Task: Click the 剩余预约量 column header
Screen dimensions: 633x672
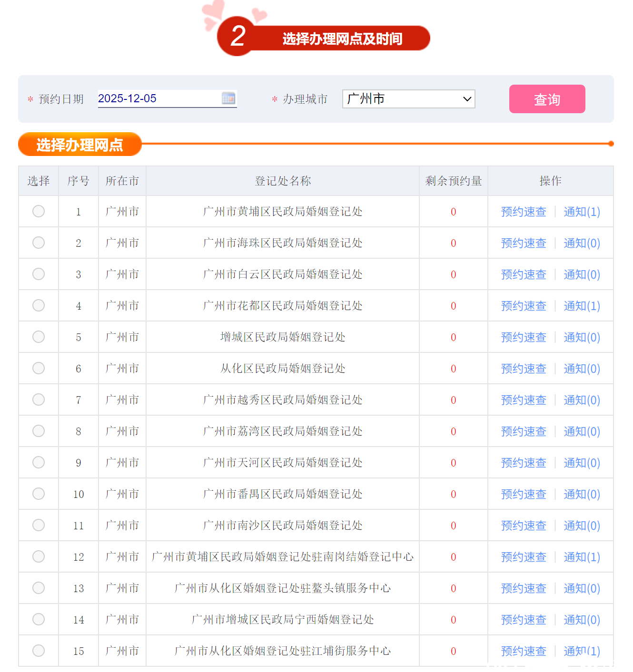Action: [453, 181]
